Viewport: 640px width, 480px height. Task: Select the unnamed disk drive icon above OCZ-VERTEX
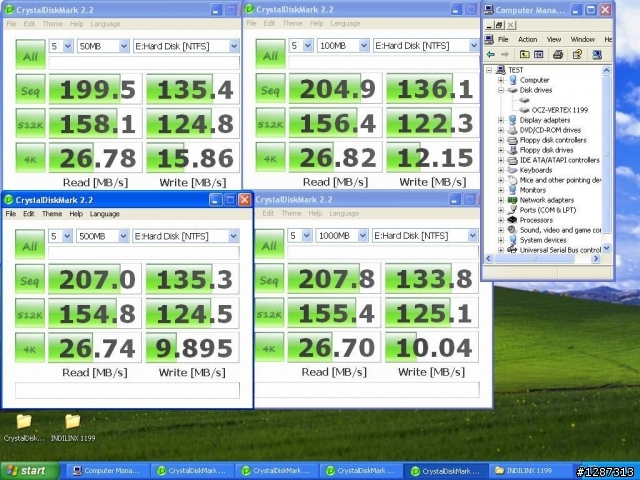click(x=524, y=100)
